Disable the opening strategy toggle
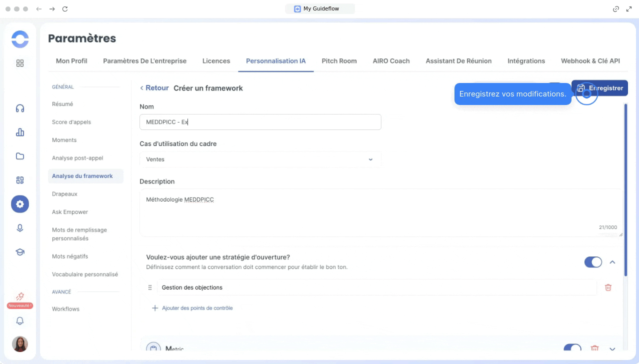 [x=593, y=262]
